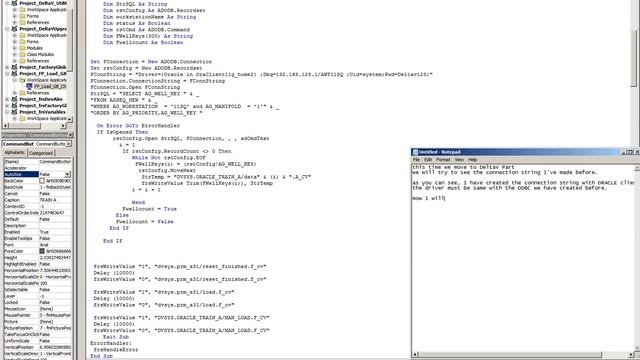
Task: Click the project tree horizontal scroll left arrow
Action: click(x=5, y=126)
